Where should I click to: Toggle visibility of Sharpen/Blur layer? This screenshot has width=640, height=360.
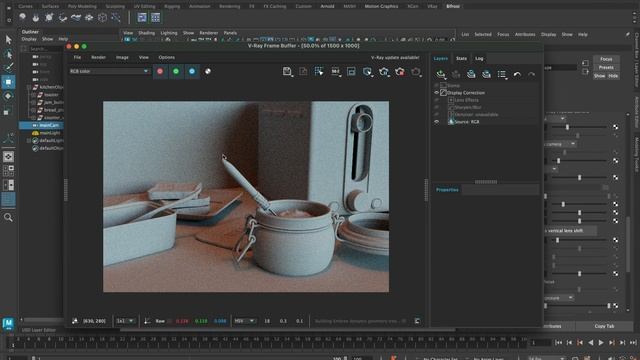pos(436,107)
